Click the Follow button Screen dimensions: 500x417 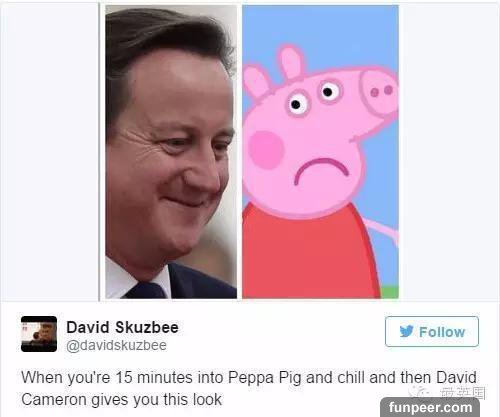click(432, 332)
